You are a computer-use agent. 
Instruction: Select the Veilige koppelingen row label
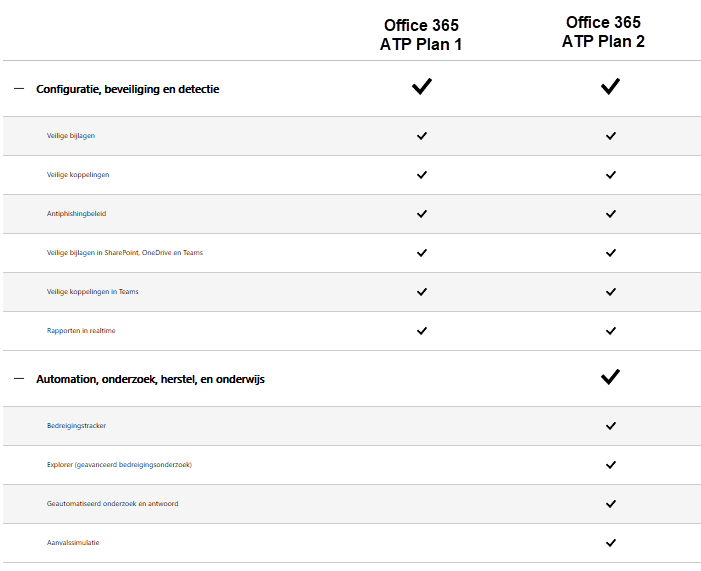click(78, 175)
